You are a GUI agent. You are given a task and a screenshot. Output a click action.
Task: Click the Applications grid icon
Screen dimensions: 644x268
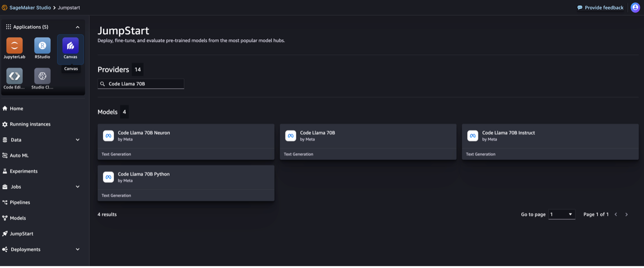[x=8, y=27]
